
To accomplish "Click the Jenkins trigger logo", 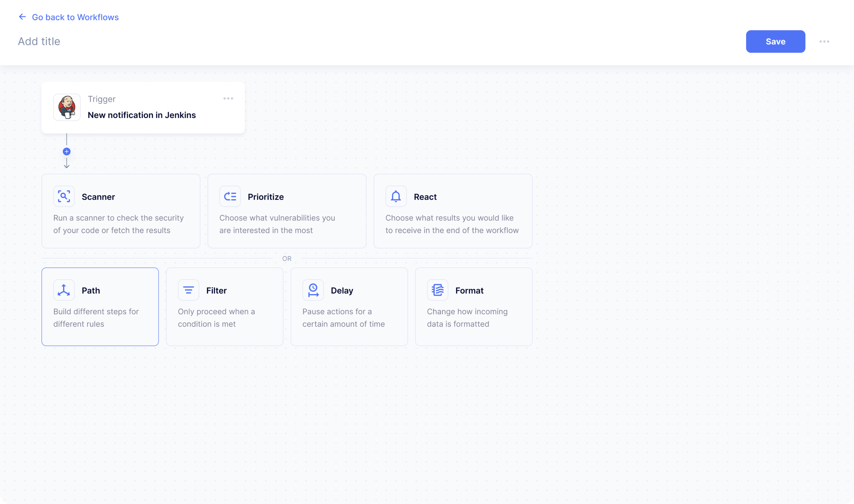I will (67, 107).
